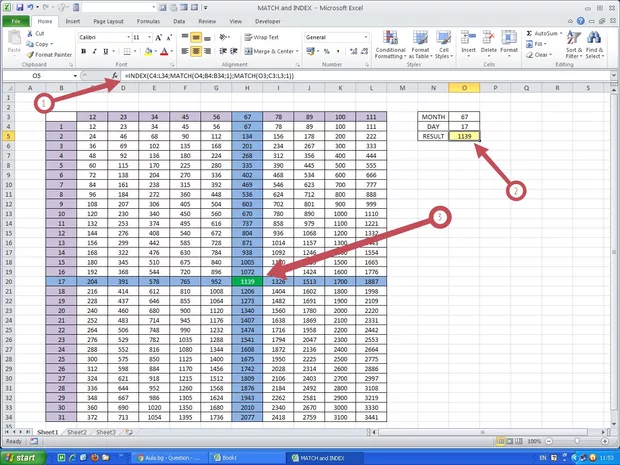Image resolution: width=620 pixels, height=465 pixels.
Task: Open the Name Box dropdown arrow
Action: click(75, 76)
